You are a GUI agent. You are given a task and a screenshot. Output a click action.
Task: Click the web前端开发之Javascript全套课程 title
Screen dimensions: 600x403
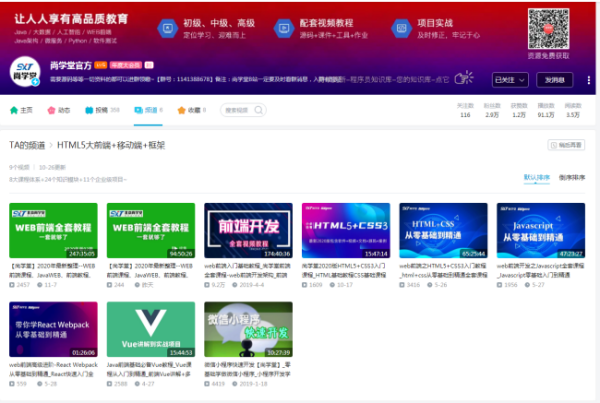click(x=541, y=270)
